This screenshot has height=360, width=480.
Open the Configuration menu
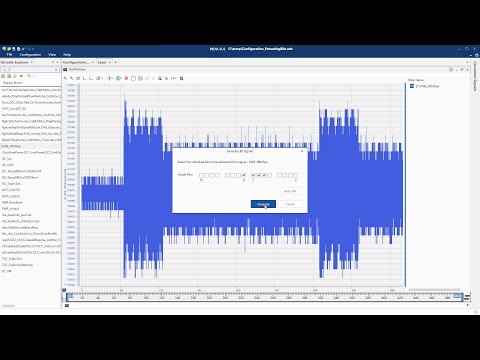pyautogui.click(x=30, y=54)
